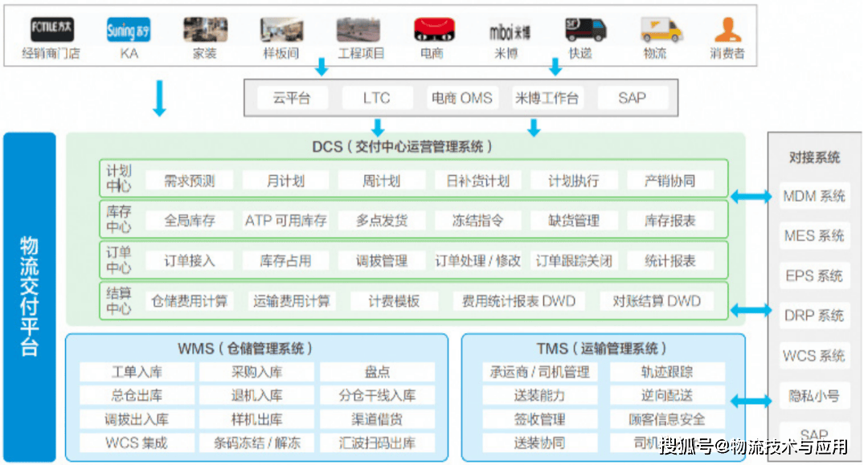Open the home decoration (家装) thumbnail
This screenshot has width=868, height=465.
pos(205,31)
